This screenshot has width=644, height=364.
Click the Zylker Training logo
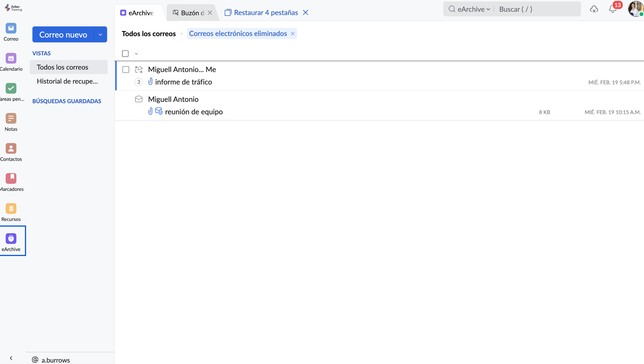click(13, 8)
